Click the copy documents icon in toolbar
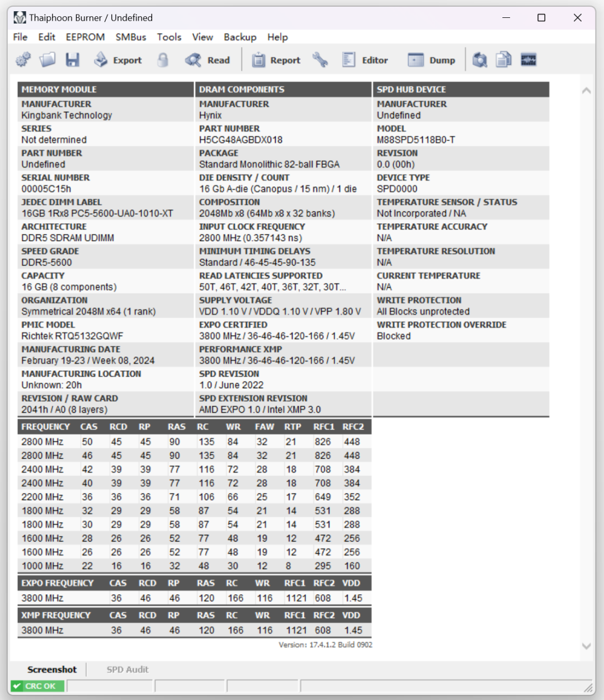Image resolution: width=604 pixels, height=700 pixels. [x=504, y=60]
